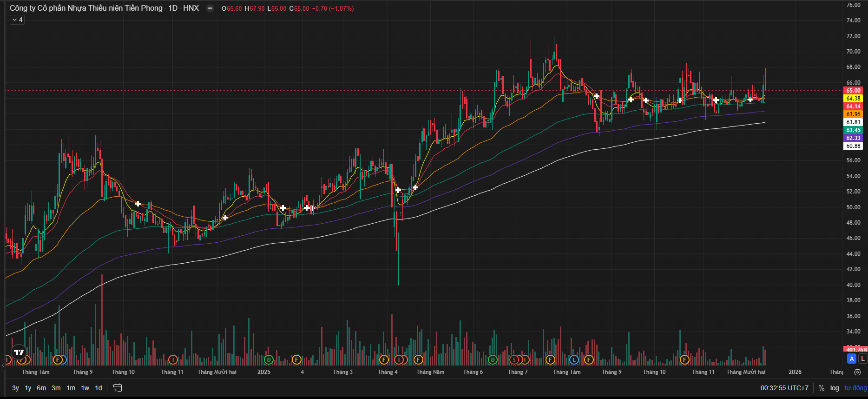Open the go-to-date calendar icon
Image resolution: width=868 pixels, height=399 pixels.
[118, 388]
